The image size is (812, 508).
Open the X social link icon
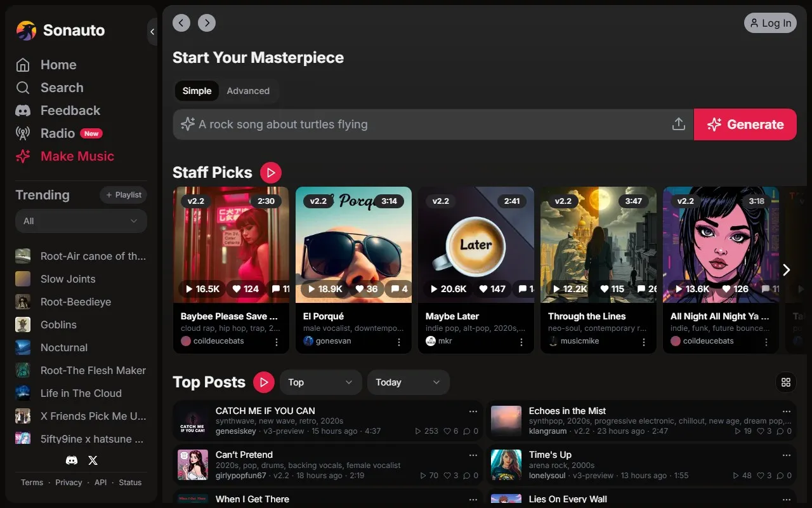tap(93, 460)
